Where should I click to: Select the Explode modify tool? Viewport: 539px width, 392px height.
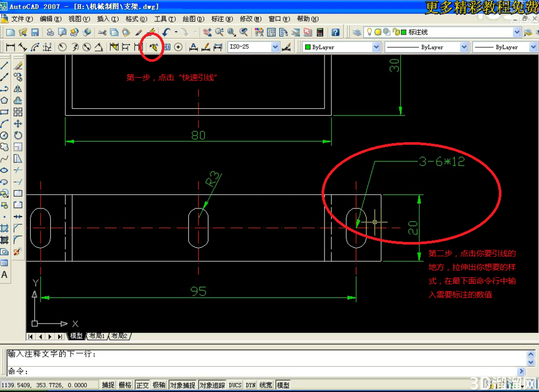coord(18,251)
